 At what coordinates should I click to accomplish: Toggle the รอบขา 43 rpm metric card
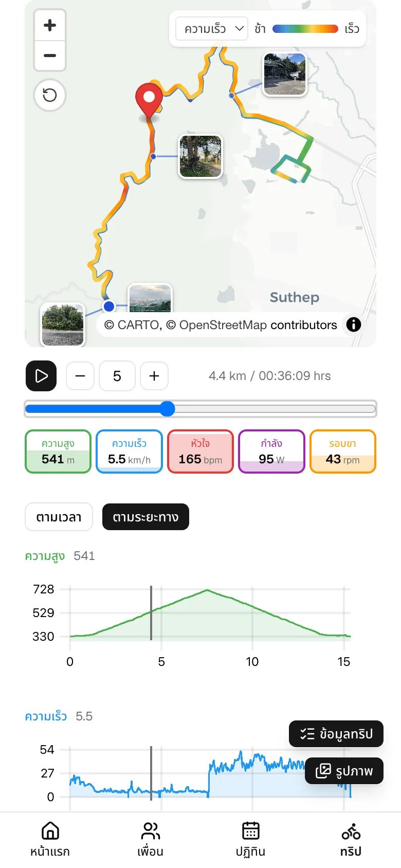pyautogui.click(x=343, y=451)
